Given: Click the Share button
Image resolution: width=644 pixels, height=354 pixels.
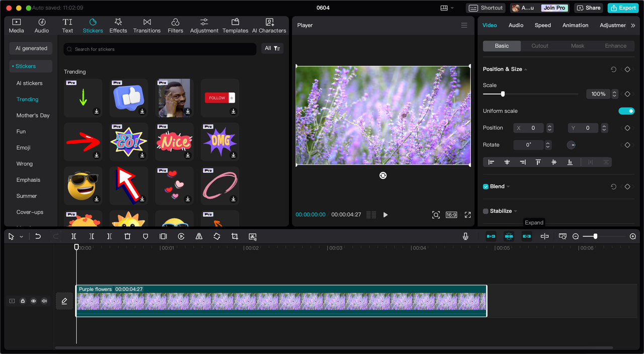Looking at the screenshot, I should tap(589, 8).
